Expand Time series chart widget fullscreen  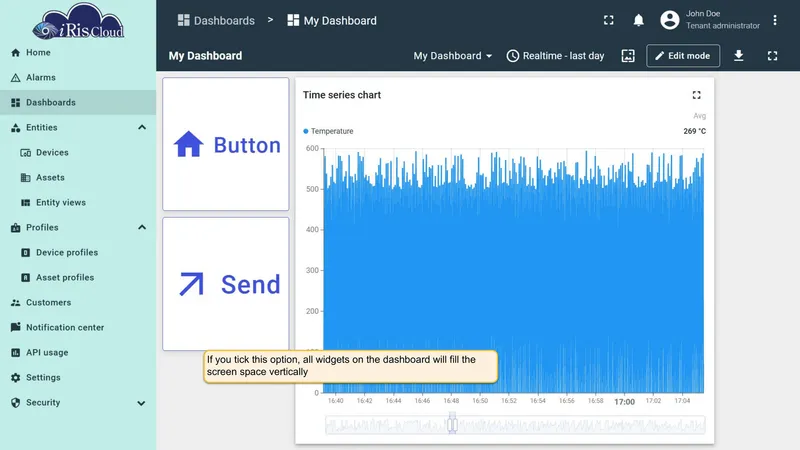696,95
